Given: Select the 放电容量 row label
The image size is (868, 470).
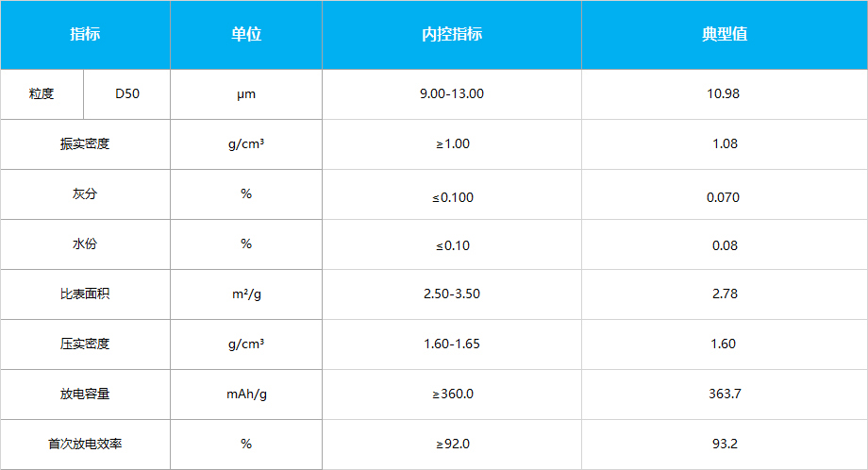Looking at the screenshot, I should pos(85,394).
